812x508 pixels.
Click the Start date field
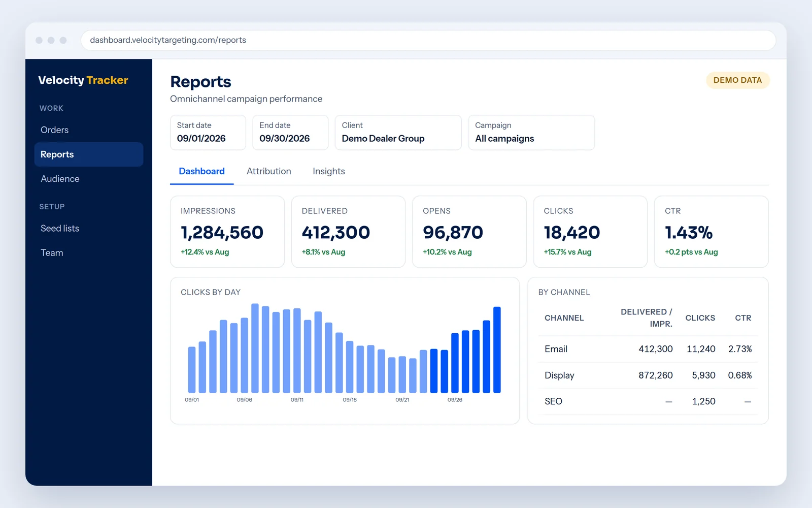point(208,133)
